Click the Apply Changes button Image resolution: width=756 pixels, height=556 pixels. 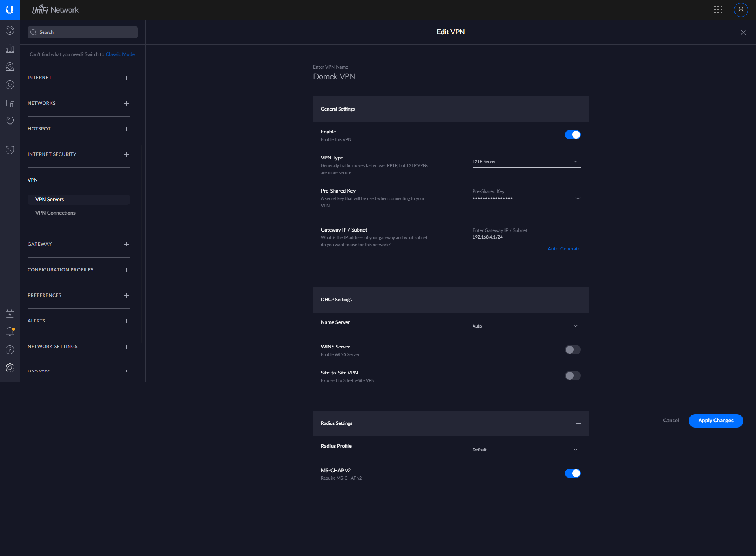(x=715, y=421)
